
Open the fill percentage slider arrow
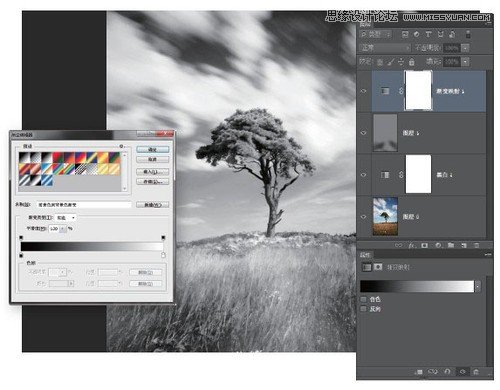pyautogui.click(x=465, y=62)
